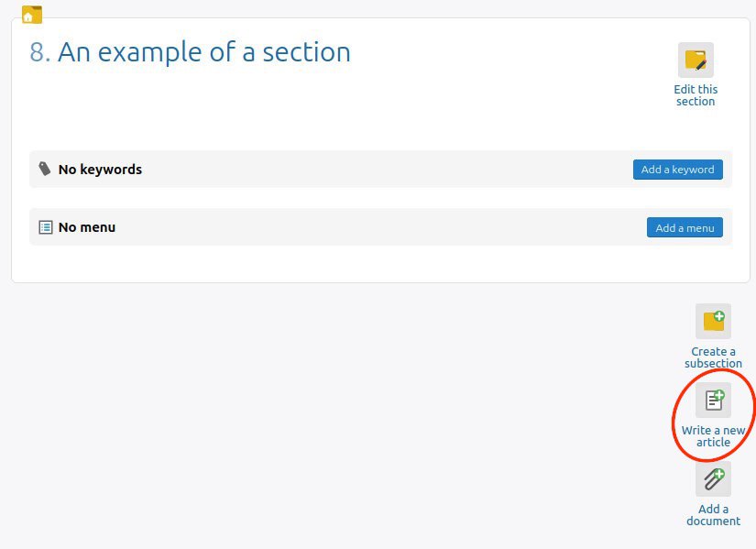756x549 pixels.
Task: Click the keyword tag icon
Action: pyautogui.click(x=44, y=169)
